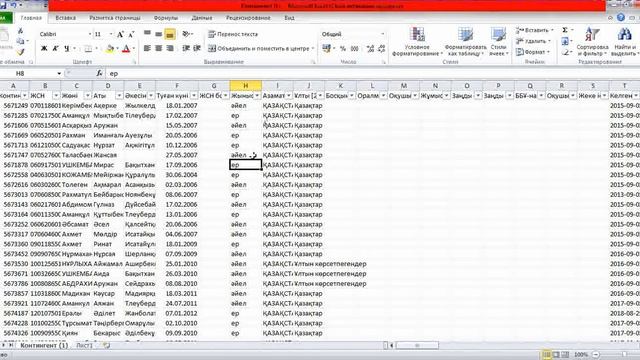Screen dimensions: 640x360
Task: Click the decrease indent icon
Action: point(186,49)
